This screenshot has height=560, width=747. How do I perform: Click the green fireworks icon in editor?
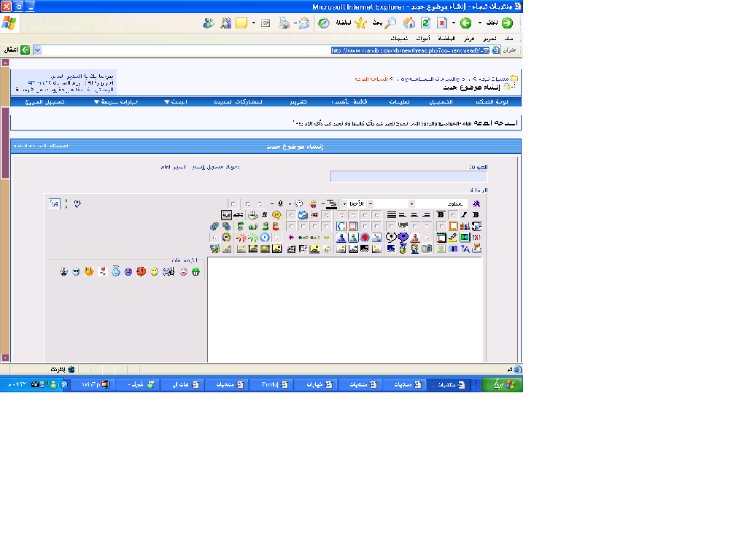[x=252, y=237]
